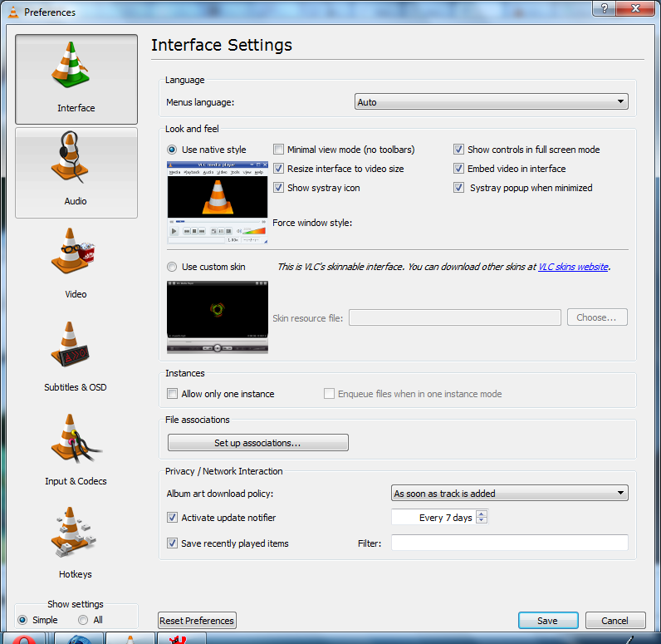This screenshot has height=644, width=661.
Task: Click the Interface Settings heading
Action: coord(222,45)
